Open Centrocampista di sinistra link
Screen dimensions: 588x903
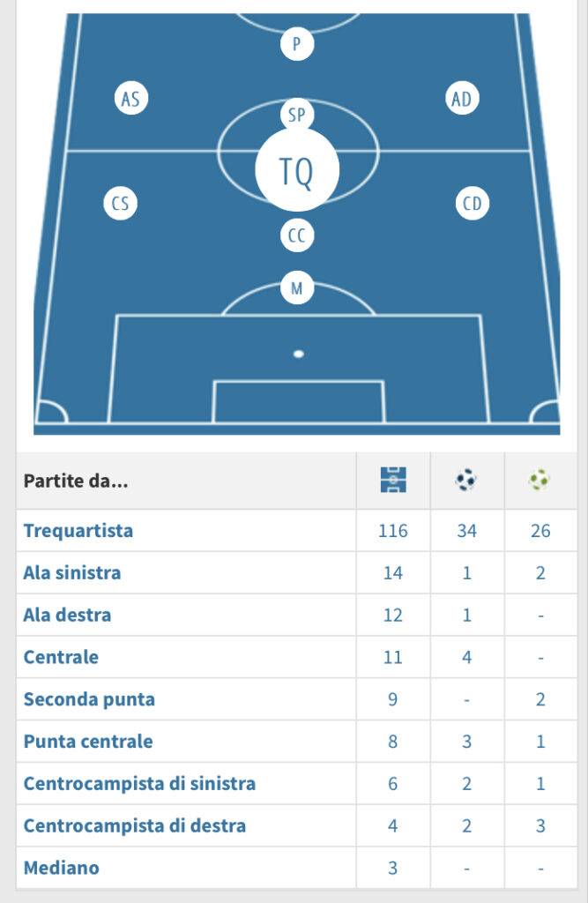point(139,783)
